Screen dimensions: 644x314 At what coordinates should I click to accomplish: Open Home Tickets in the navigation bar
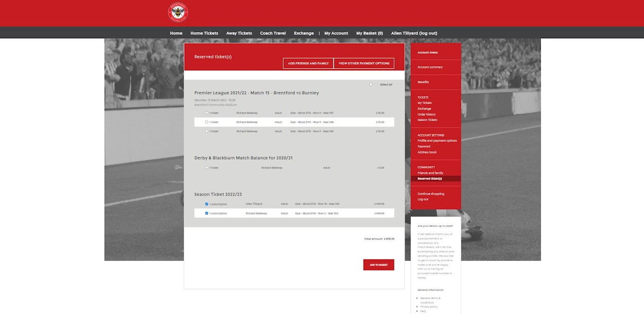tap(204, 33)
